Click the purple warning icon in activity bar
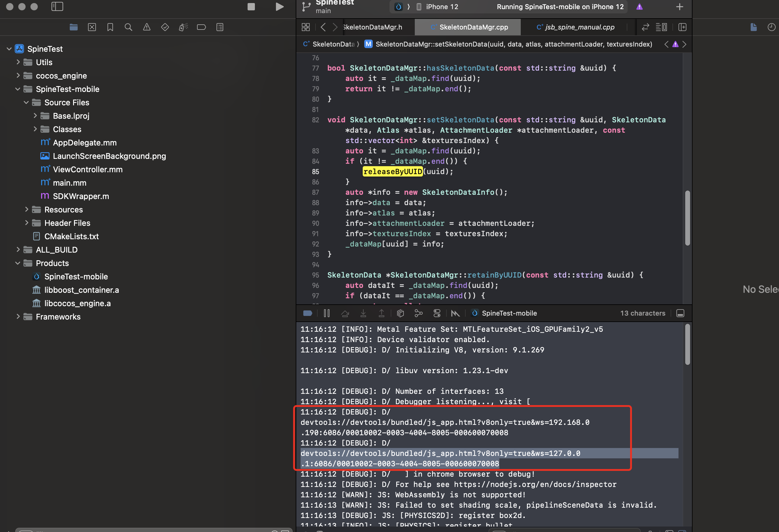Image resolution: width=779 pixels, height=532 pixels. tap(639, 7)
